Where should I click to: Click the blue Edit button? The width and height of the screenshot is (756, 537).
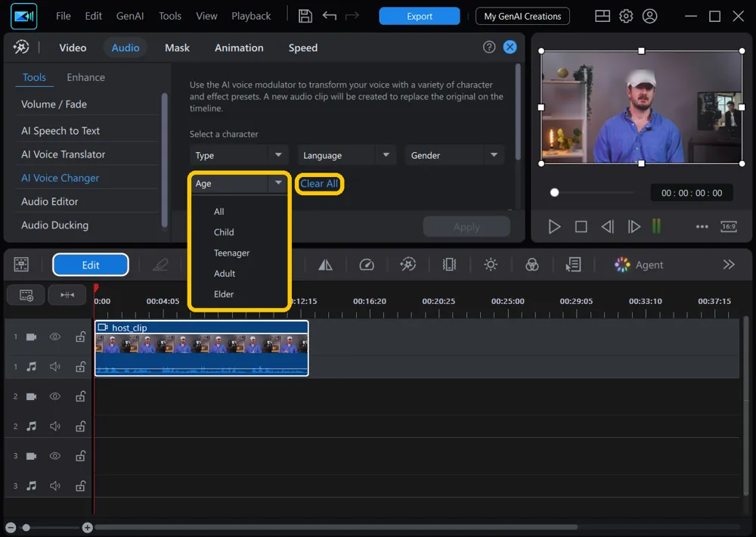[91, 265]
